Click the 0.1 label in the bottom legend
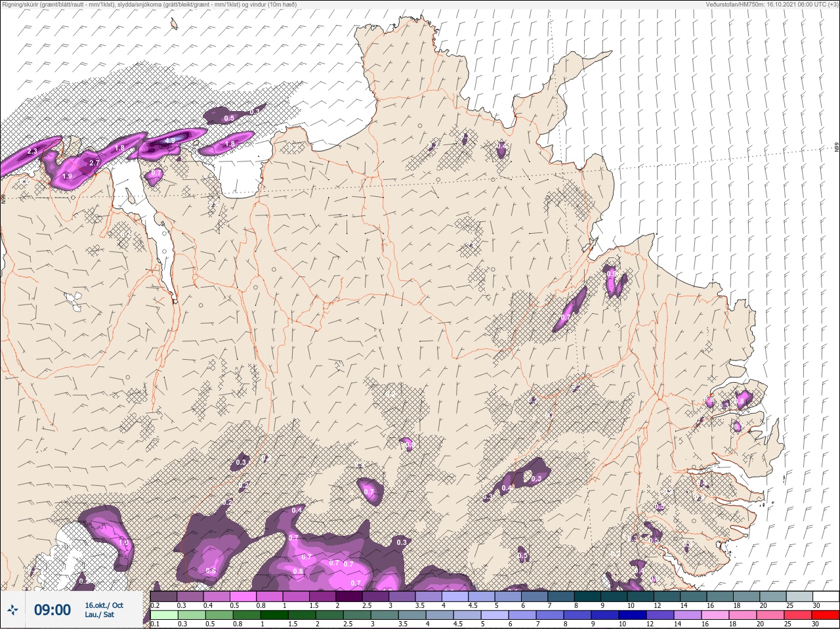The width and height of the screenshot is (840, 629). click(155, 624)
